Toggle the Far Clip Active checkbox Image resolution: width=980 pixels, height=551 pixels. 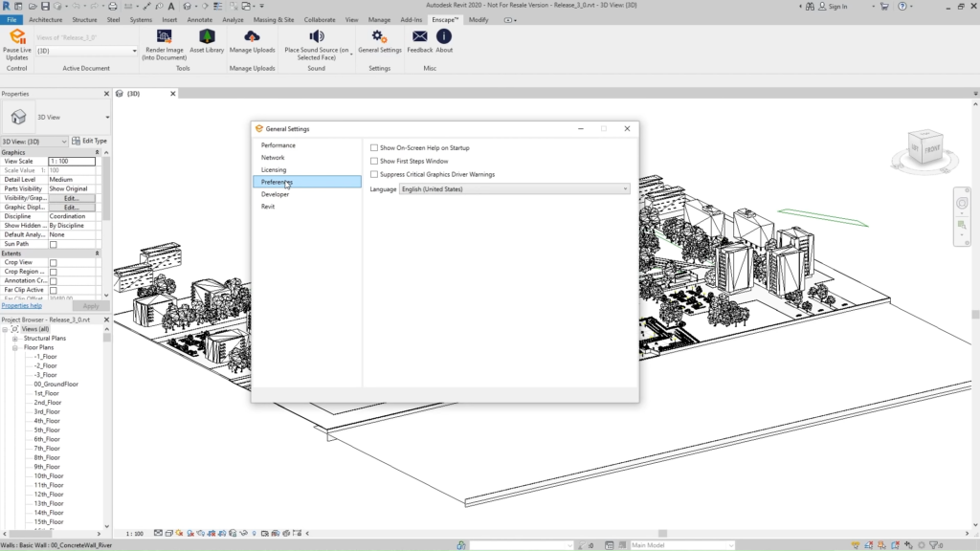pos(54,291)
